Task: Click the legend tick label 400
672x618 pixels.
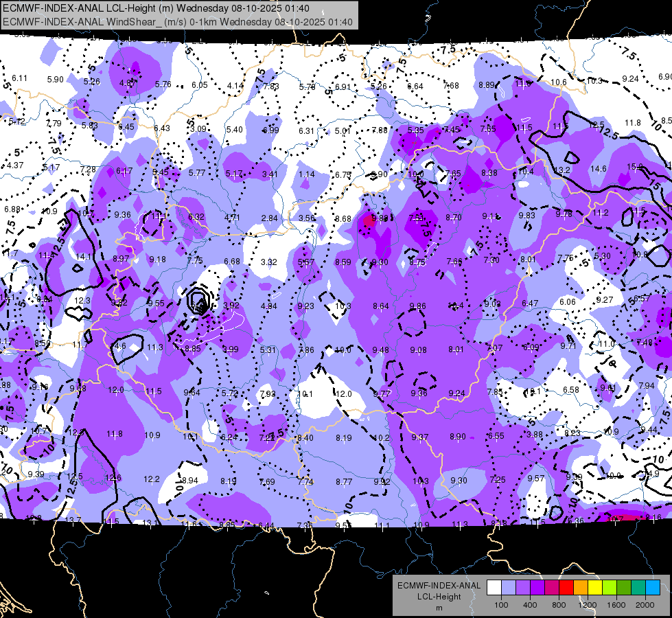Action: 530,605
